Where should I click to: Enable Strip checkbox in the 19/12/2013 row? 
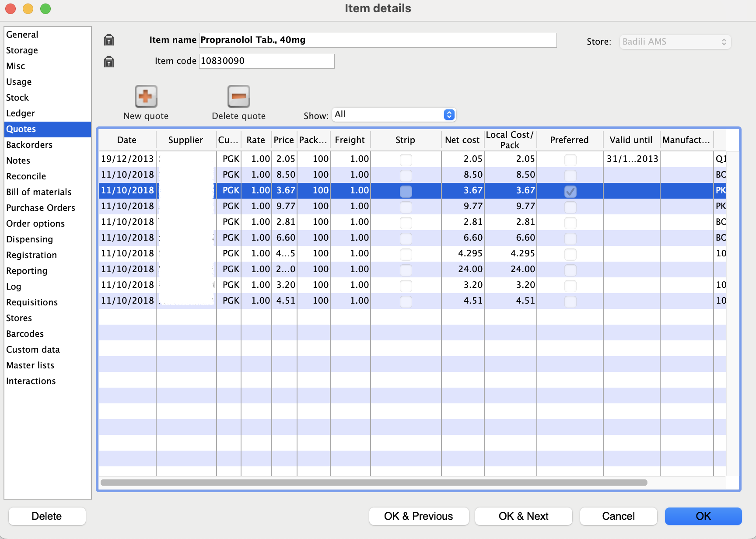pos(406,160)
